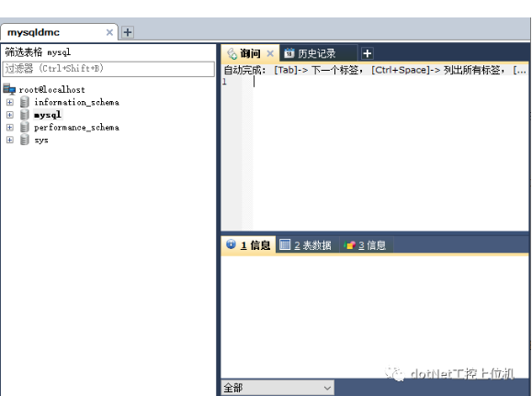Click the query tab's leaf icon
532x396 pixels.
tap(232, 53)
